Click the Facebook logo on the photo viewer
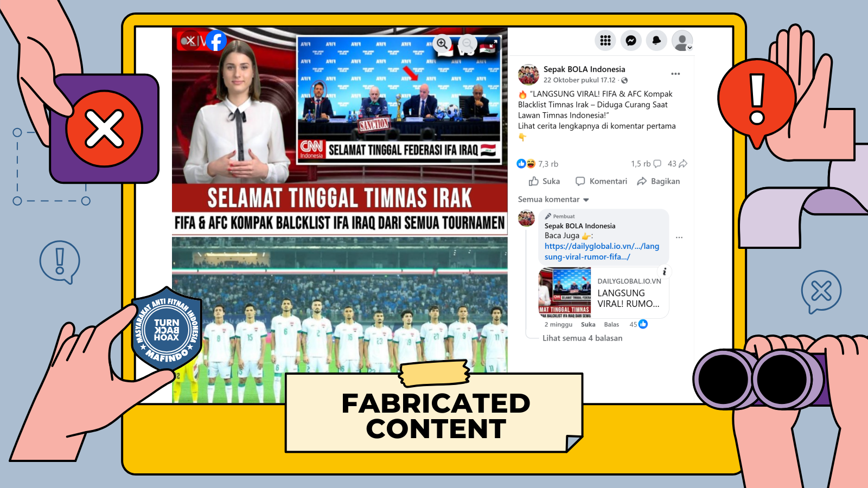Image resolution: width=868 pixels, height=488 pixels. click(x=216, y=41)
